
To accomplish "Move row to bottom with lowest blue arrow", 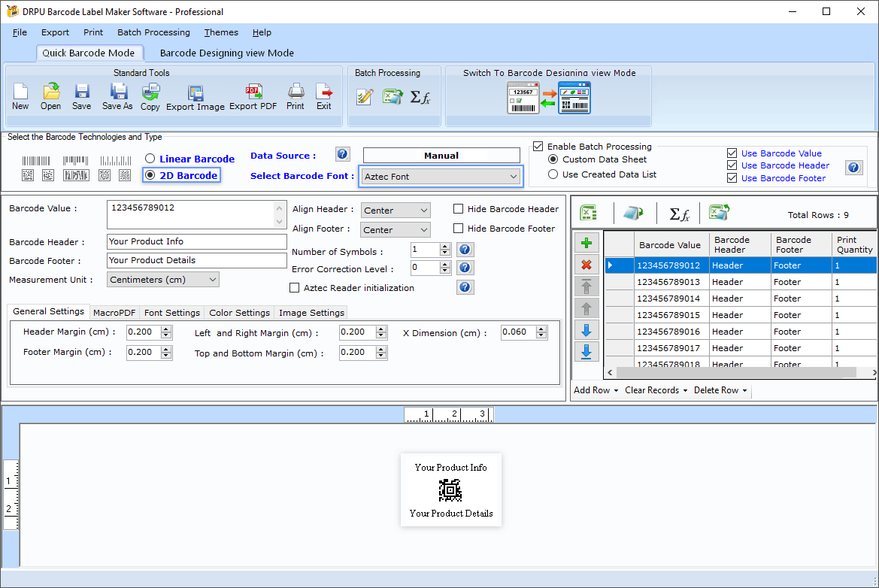I will point(587,352).
